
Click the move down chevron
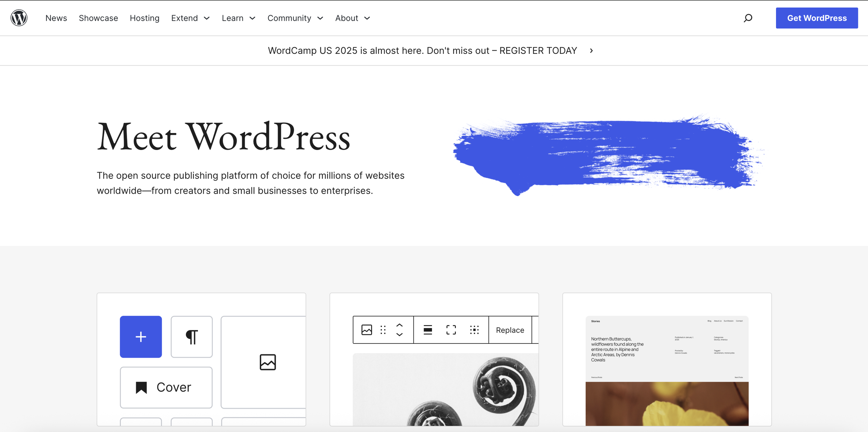pos(400,335)
